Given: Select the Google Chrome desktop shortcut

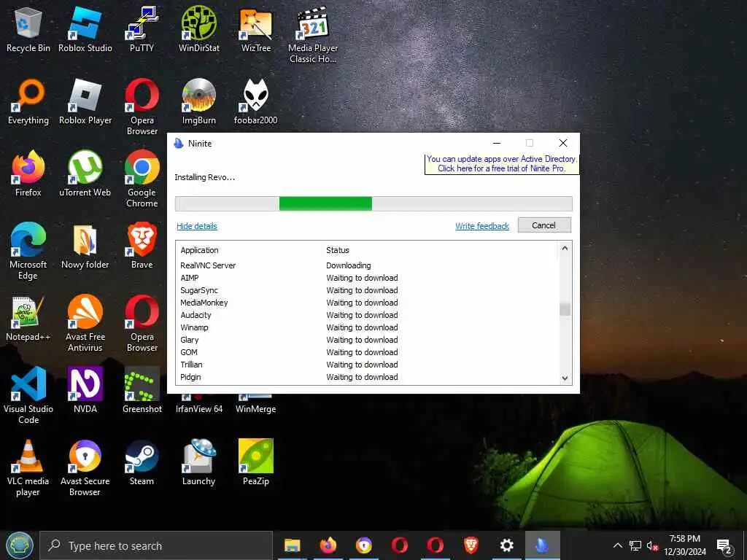Looking at the screenshot, I should [142, 179].
